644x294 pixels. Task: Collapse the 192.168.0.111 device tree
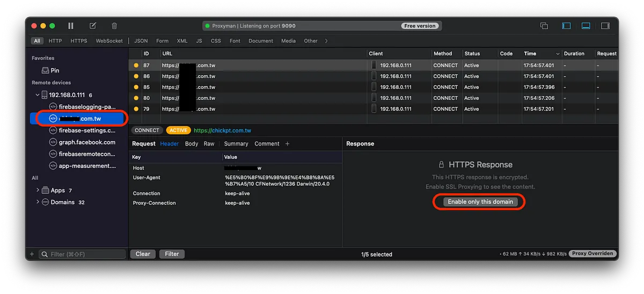(x=38, y=95)
